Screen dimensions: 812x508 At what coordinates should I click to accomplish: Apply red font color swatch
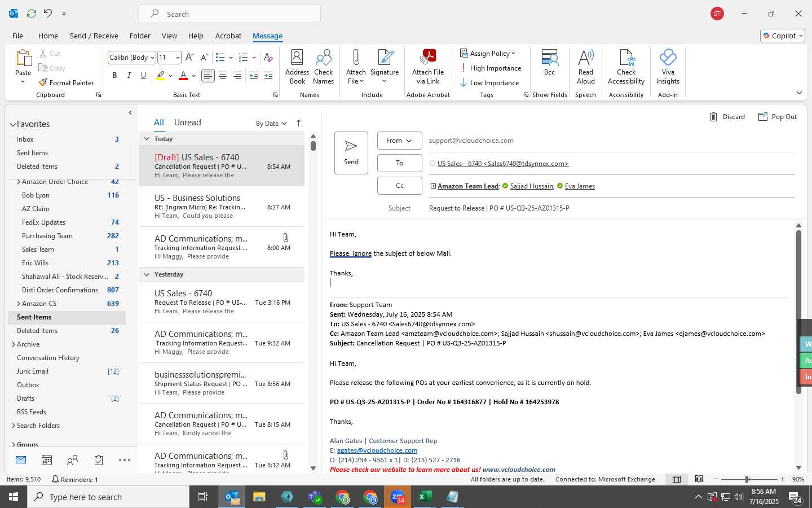click(x=183, y=75)
